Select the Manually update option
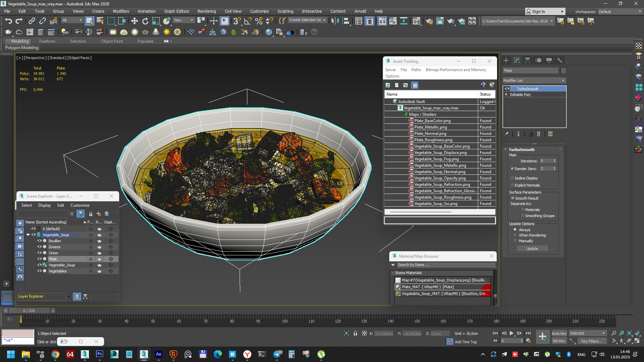 515,241
